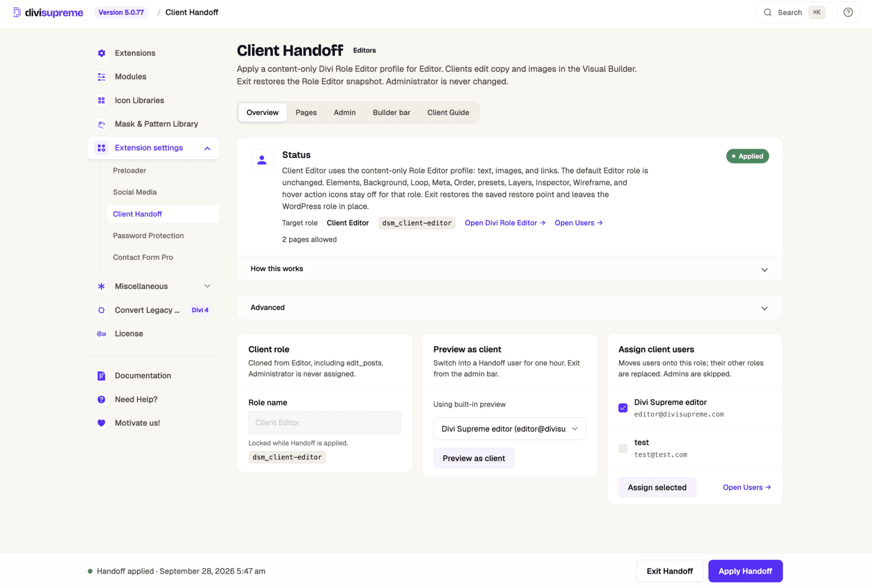Click the Assign selected button
The image size is (872, 588).
657,487
